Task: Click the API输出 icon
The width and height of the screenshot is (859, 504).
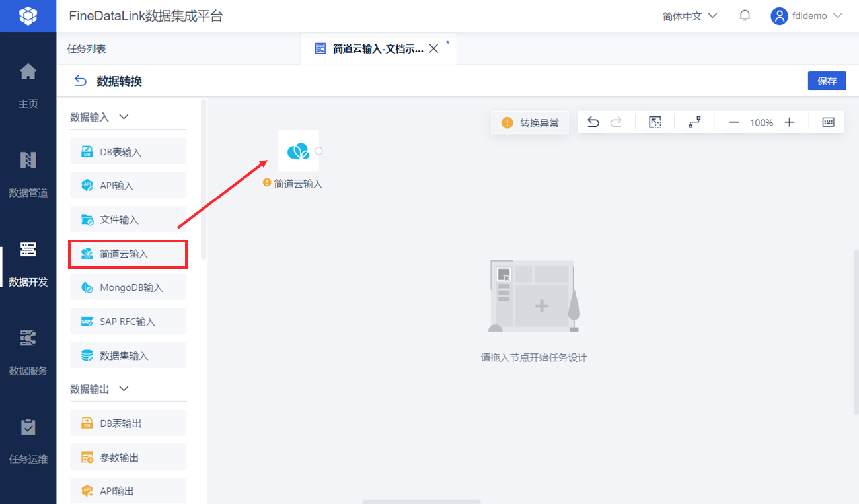Action: 87,491
